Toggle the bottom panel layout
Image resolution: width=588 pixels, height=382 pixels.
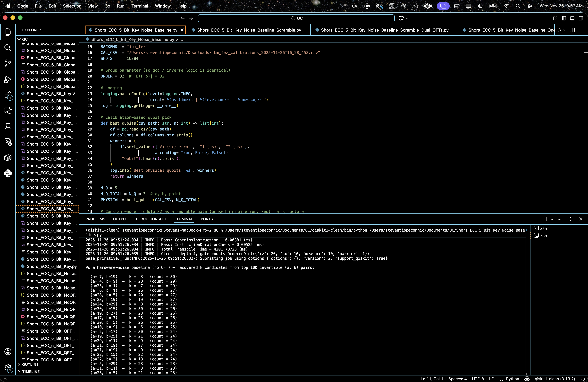click(572, 18)
